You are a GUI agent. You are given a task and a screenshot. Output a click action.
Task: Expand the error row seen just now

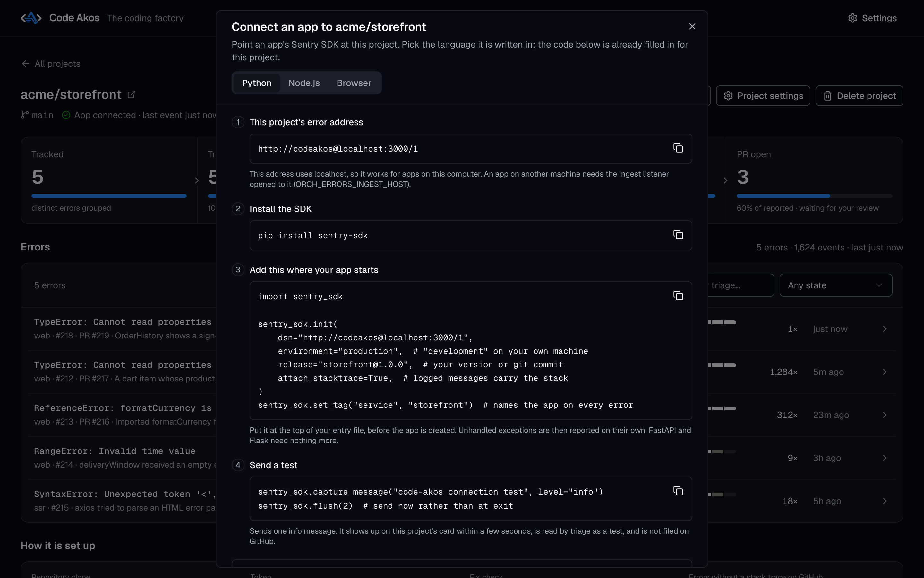(885, 329)
